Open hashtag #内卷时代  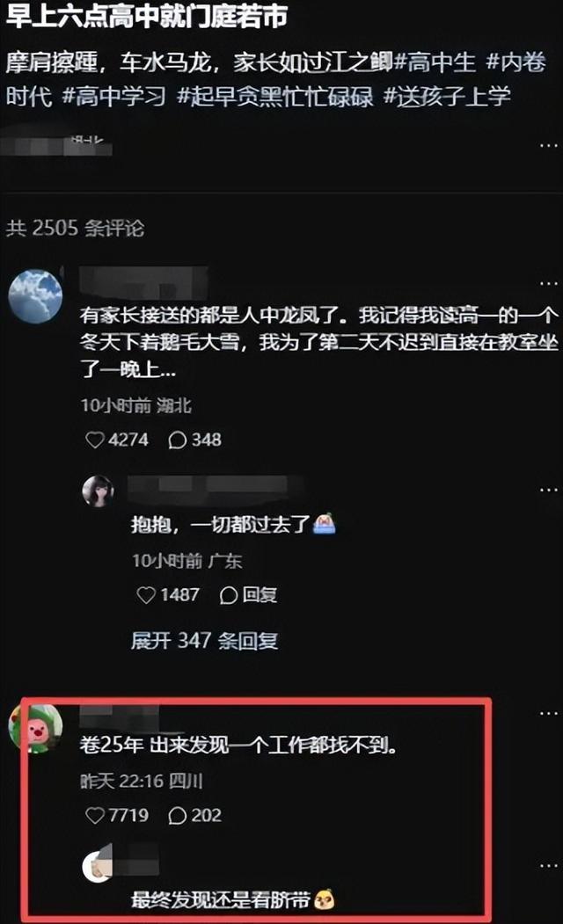(516, 62)
